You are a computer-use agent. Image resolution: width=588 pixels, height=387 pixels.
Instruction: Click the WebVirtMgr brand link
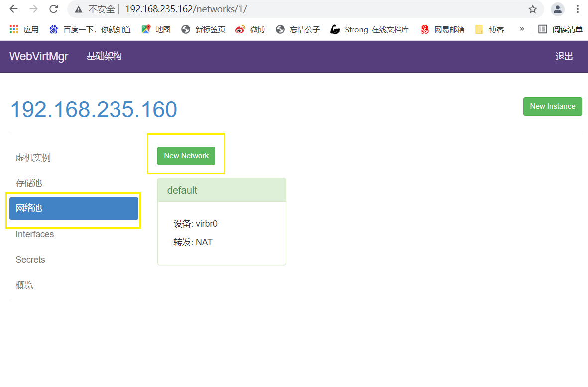coord(39,56)
